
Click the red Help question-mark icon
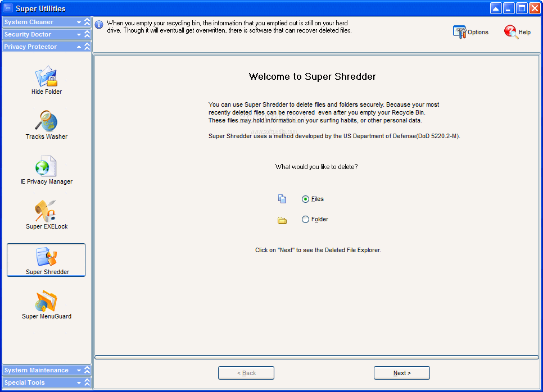point(511,32)
